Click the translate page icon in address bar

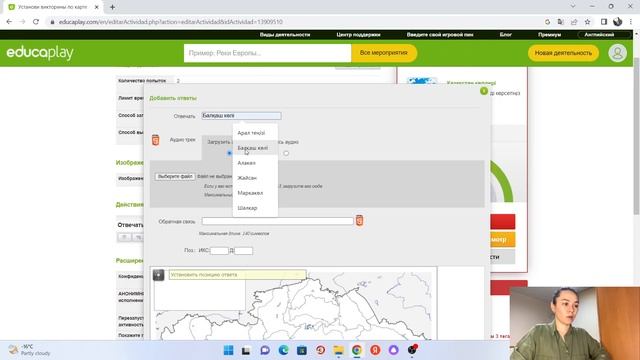560,22
